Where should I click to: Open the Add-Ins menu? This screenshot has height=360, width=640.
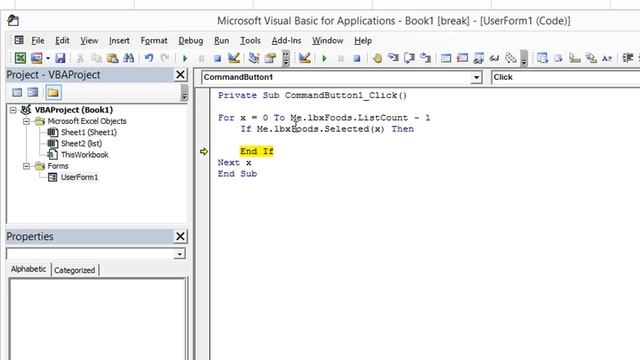click(x=287, y=40)
